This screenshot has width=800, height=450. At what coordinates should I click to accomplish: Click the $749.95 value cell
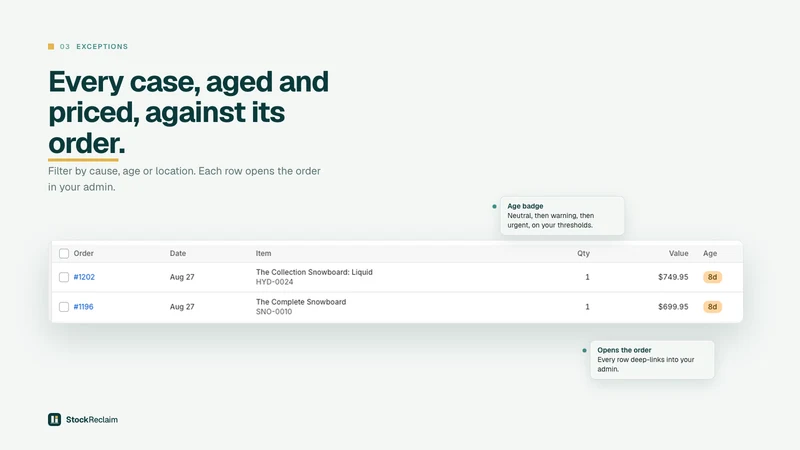pos(673,277)
